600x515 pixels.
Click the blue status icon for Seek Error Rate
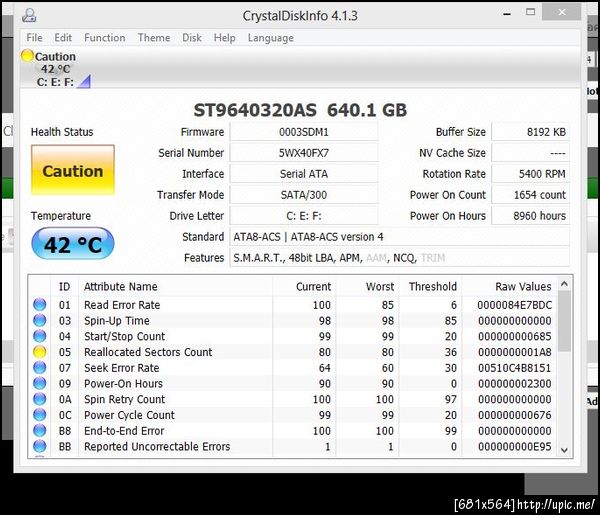40,367
